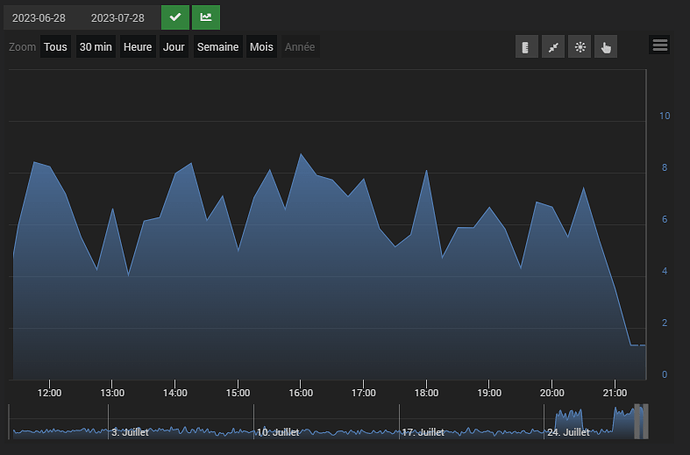Click the end date field 2023-07-28
Viewport: 690px width, 455px height.
coord(117,18)
